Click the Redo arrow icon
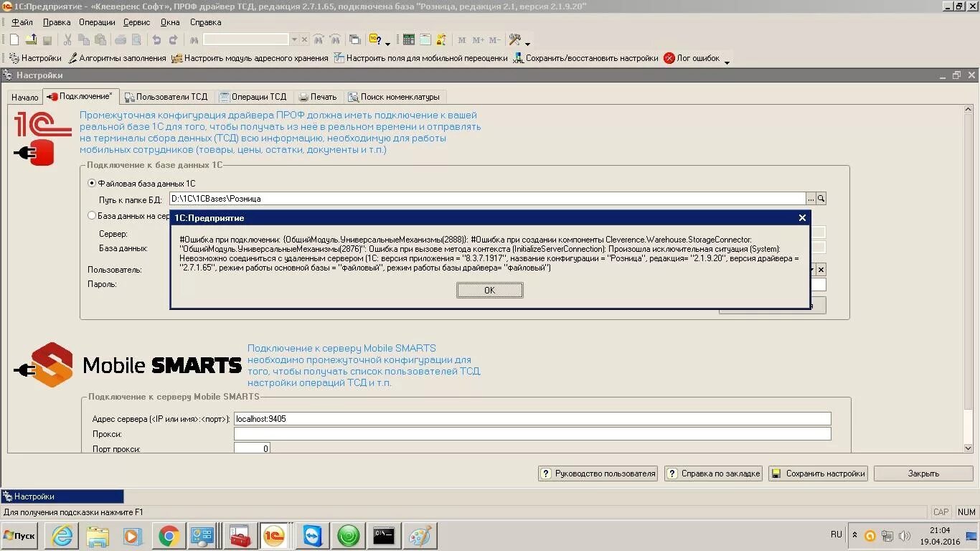The height and width of the screenshot is (551, 980). tap(173, 39)
